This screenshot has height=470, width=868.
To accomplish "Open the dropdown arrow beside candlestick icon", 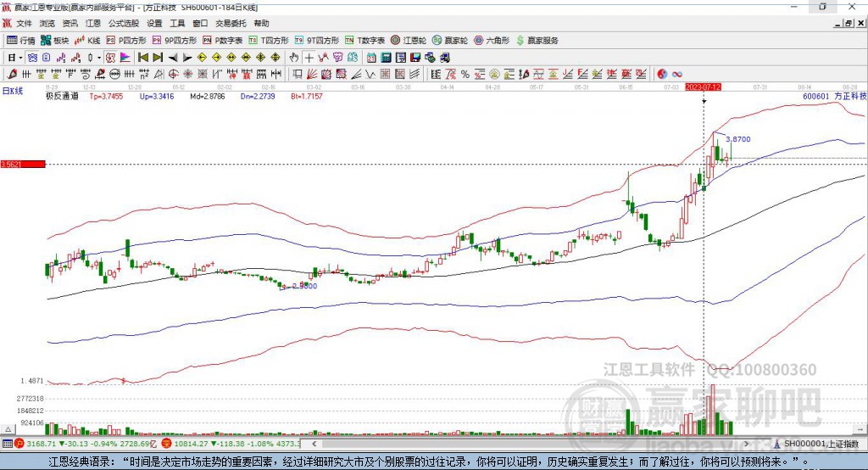I will click(x=99, y=57).
